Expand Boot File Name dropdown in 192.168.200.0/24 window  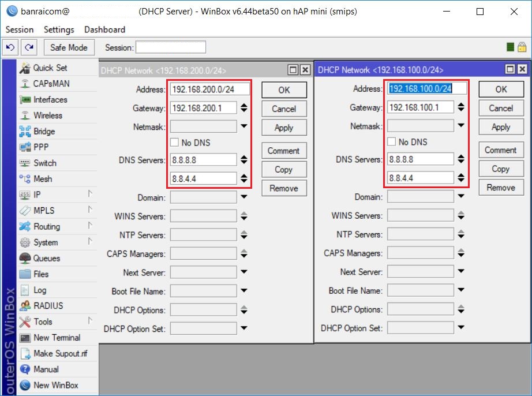(244, 290)
